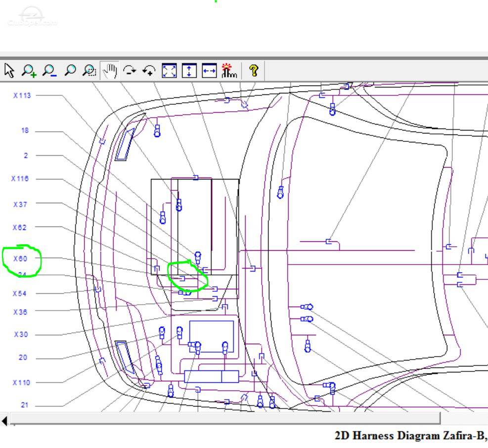Open help with the question mark icon
Screen dimensions: 488x448
254,71
